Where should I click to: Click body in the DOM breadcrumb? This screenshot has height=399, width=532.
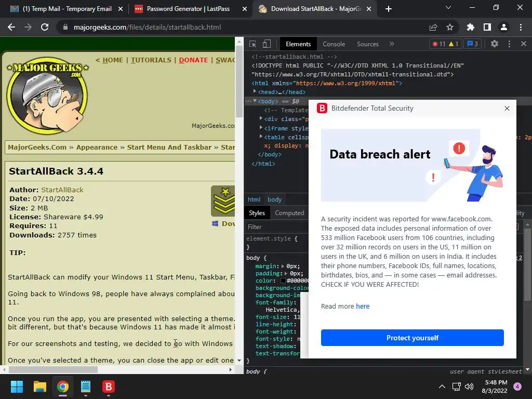[274, 199]
